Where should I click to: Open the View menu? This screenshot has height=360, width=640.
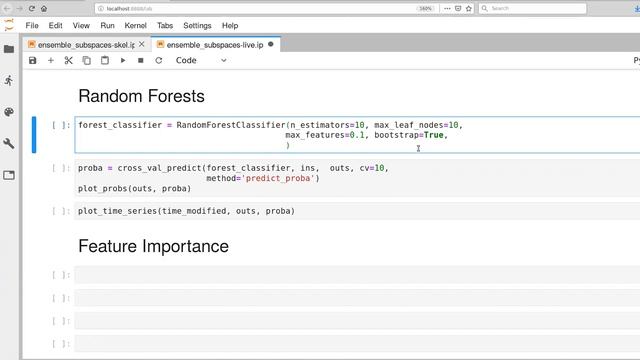81,25
